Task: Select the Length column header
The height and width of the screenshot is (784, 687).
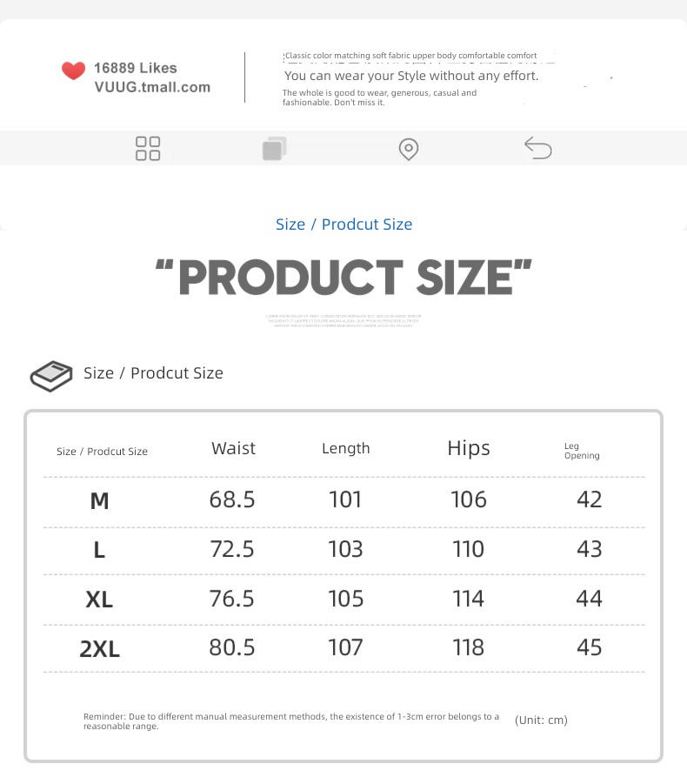Action: pos(346,448)
